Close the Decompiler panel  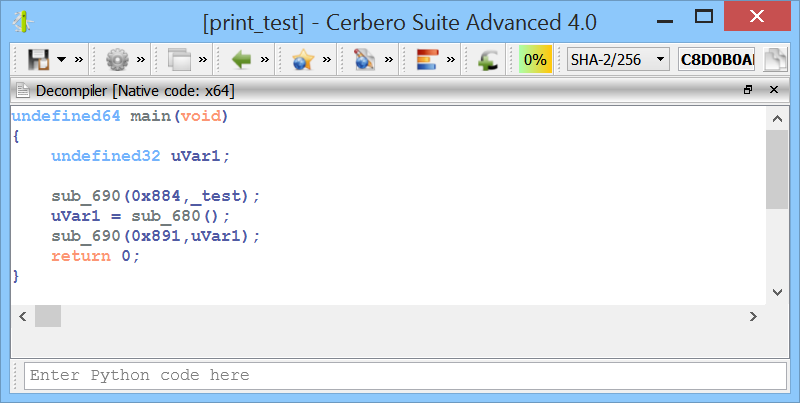[774, 90]
